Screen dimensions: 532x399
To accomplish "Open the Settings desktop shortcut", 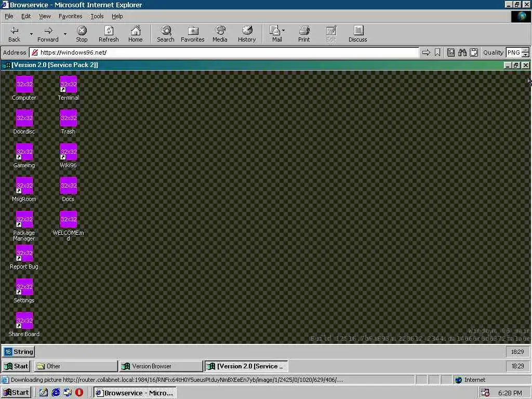I will tap(24, 291).
